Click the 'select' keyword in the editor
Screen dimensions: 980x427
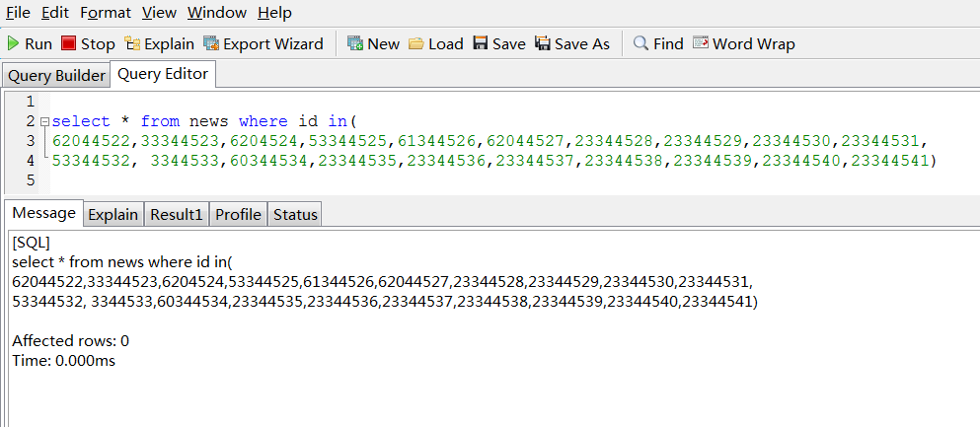81,121
